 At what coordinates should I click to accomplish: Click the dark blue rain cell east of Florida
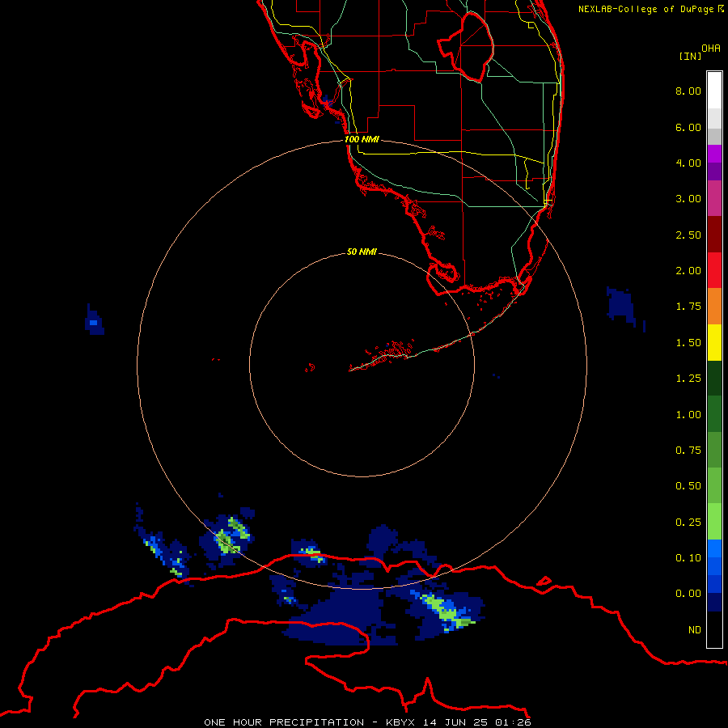pos(621,306)
